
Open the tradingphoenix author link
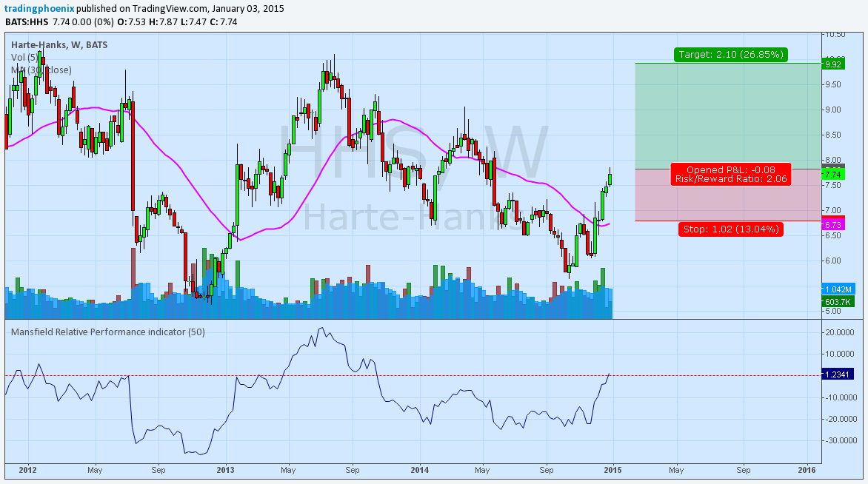click(39, 9)
